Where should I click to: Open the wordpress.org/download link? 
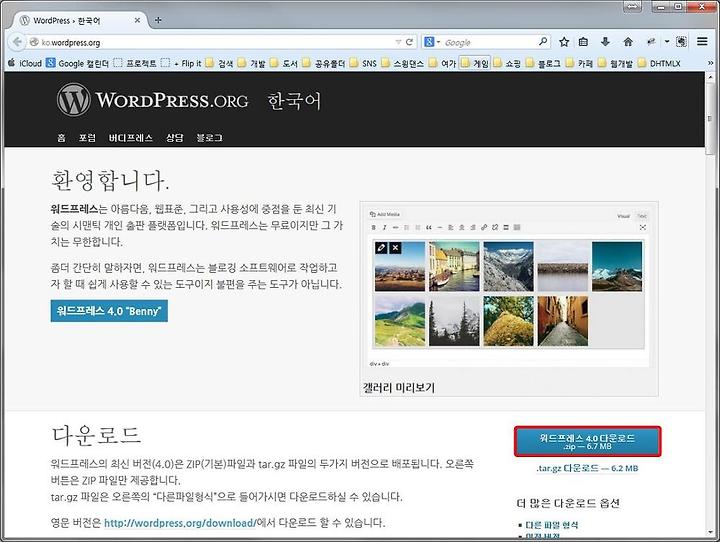[180, 523]
